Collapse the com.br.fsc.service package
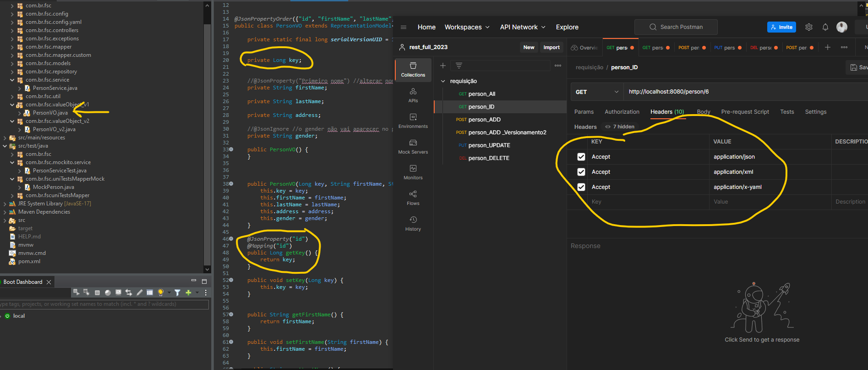The image size is (868, 370). point(12,80)
